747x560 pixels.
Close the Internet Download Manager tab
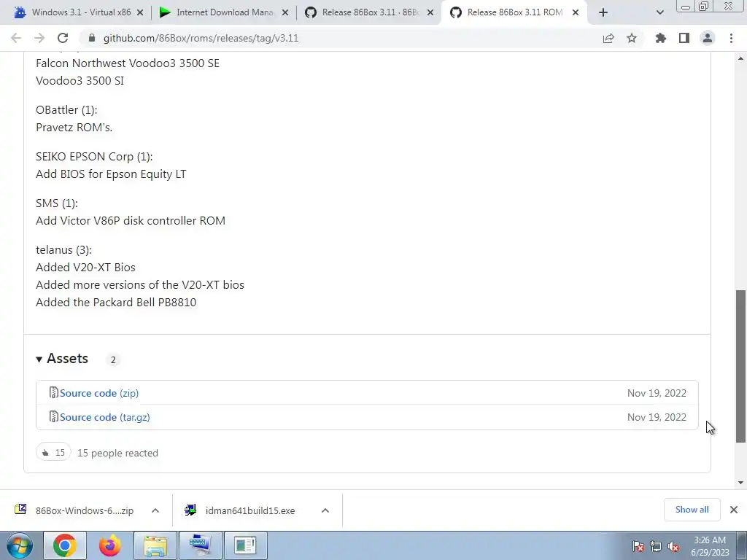[x=285, y=12]
